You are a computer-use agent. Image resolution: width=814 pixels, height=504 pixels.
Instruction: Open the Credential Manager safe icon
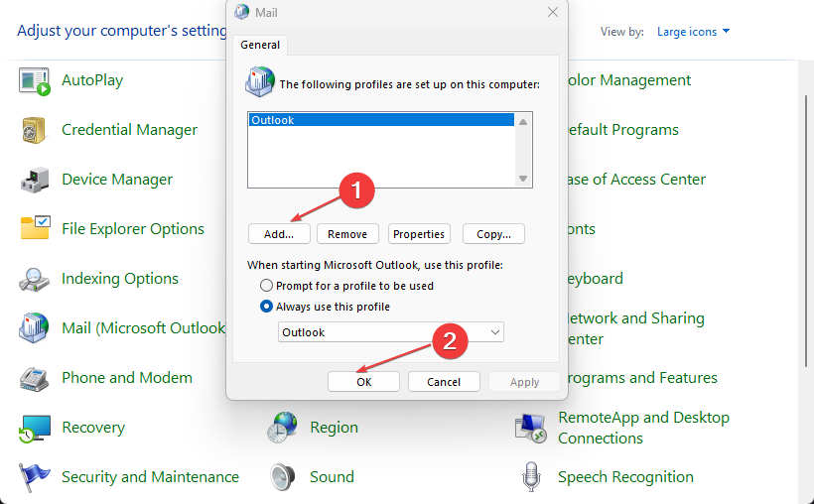coord(35,130)
